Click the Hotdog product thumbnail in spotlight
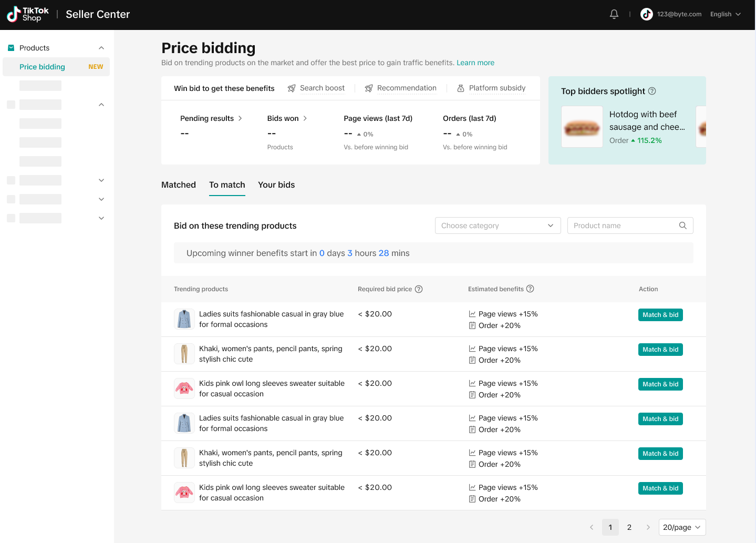 tap(582, 127)
